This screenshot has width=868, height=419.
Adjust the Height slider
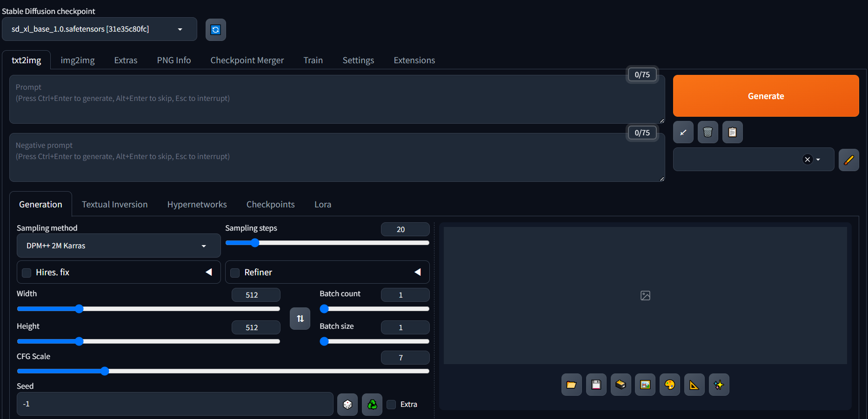point(148,341)
